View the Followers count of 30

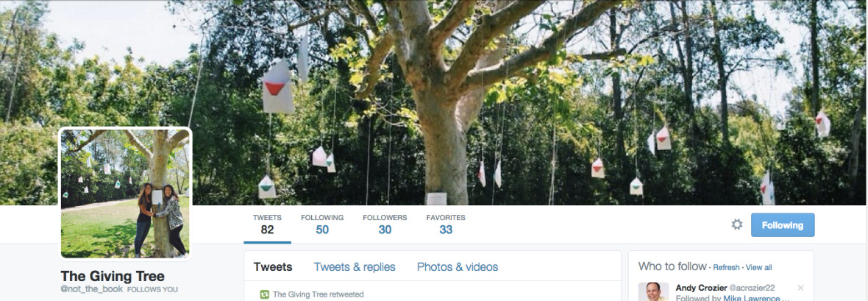point(385,224)
